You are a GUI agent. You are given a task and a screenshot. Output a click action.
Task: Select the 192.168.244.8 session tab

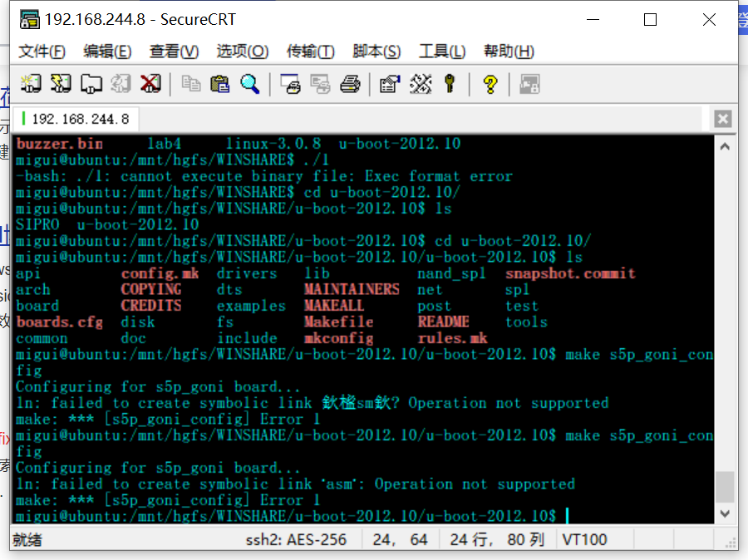coord(76,119)
